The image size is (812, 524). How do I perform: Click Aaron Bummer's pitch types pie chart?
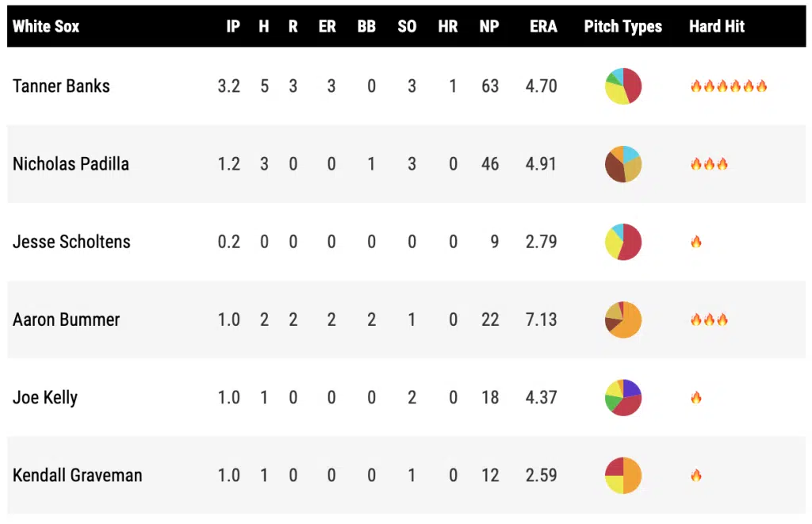(622, 319)
